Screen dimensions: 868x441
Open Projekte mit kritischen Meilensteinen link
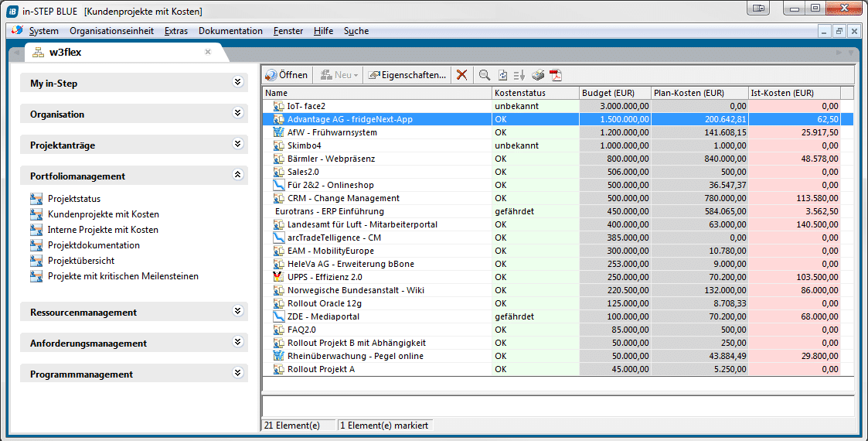click(123, 276)
